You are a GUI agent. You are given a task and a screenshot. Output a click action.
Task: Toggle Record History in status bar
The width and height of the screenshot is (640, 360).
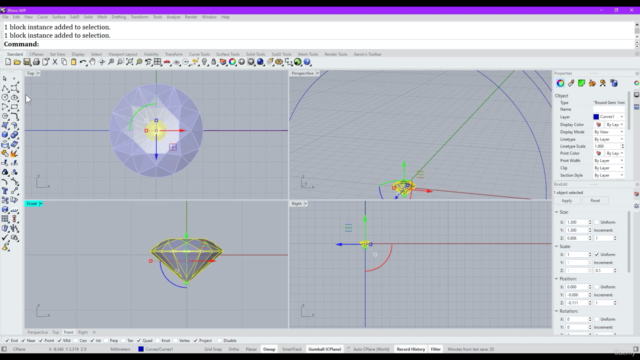click(x=411, y=349)
